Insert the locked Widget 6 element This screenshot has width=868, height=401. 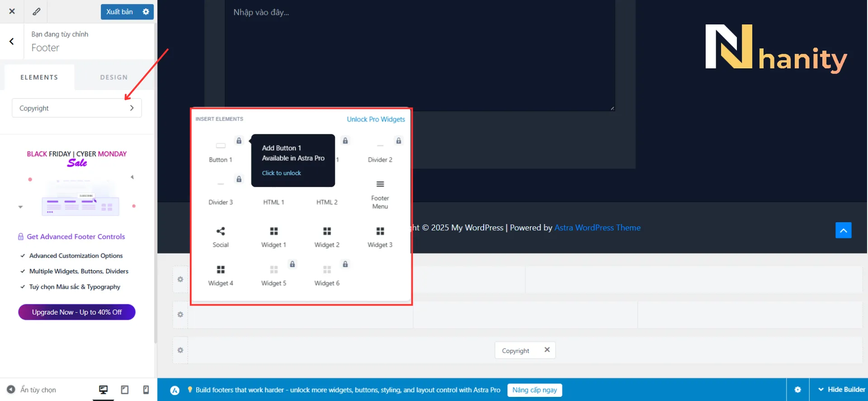click(x=327, y=276)
